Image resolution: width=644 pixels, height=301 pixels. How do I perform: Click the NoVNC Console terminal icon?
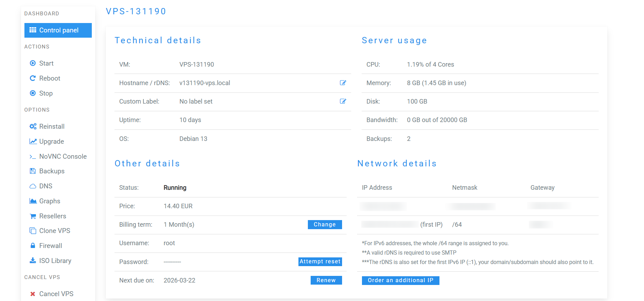tap(33, 157)
